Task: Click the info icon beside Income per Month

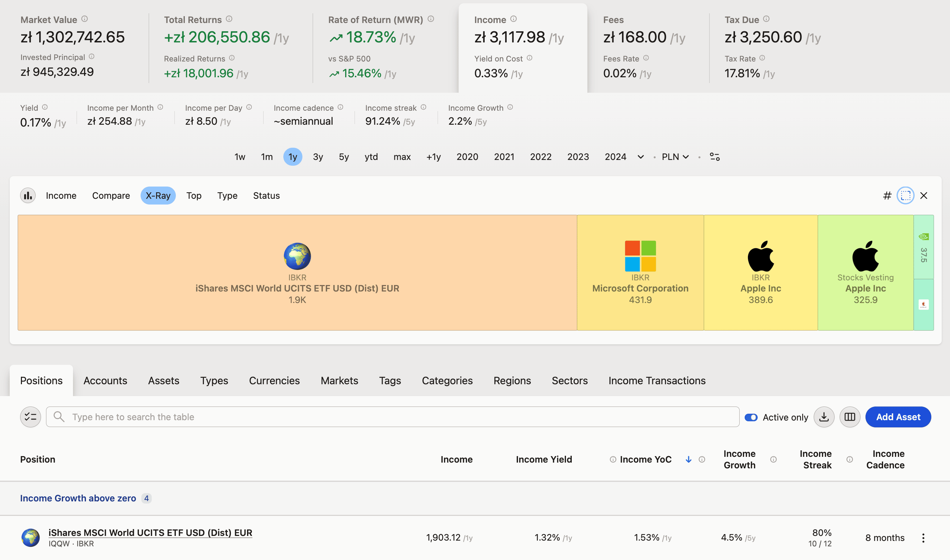Action: click(160, 107)
